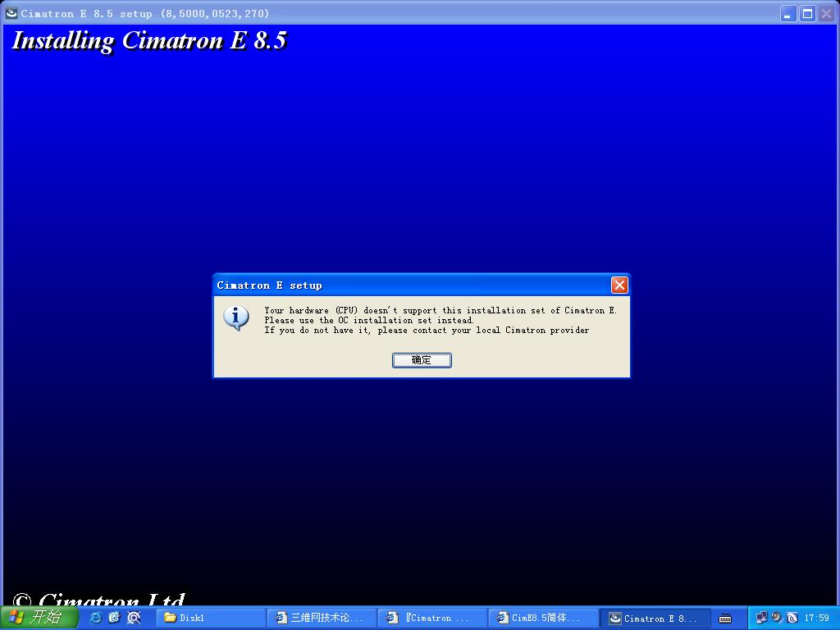Click the keyboard language bar icon
This screenshot has height=630, width=840.
pos(725,619)
